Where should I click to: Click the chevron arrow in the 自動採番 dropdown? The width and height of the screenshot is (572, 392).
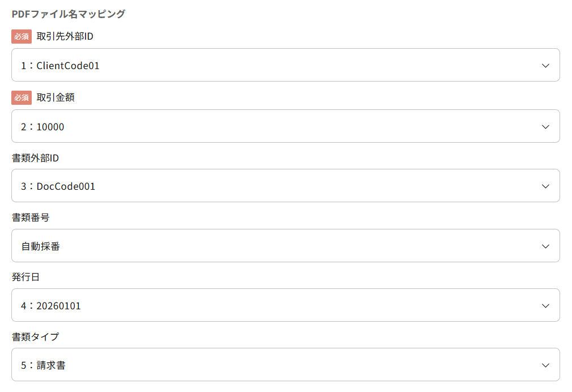pos(545,246)
